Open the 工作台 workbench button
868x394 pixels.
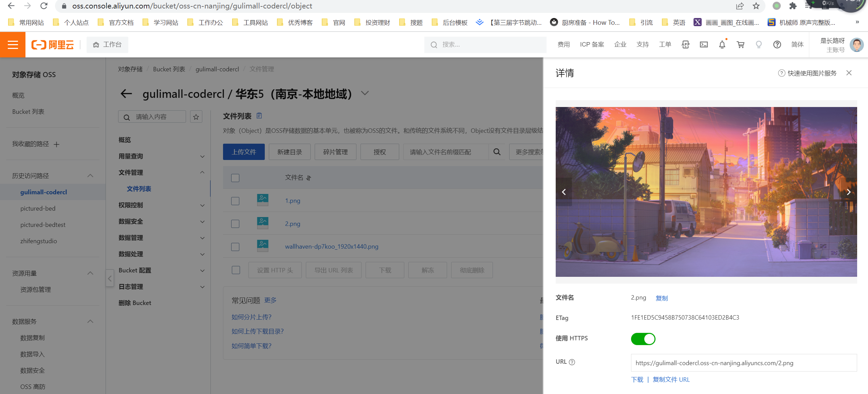107,44
